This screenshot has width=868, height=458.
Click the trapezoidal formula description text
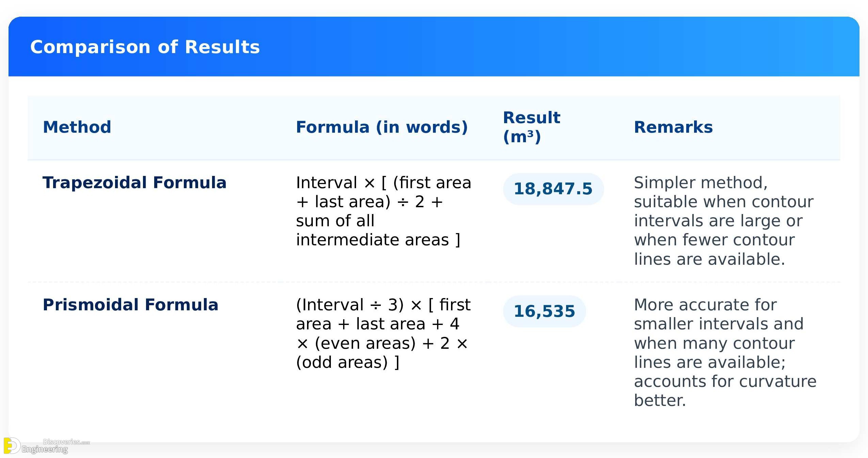(384, 211)
